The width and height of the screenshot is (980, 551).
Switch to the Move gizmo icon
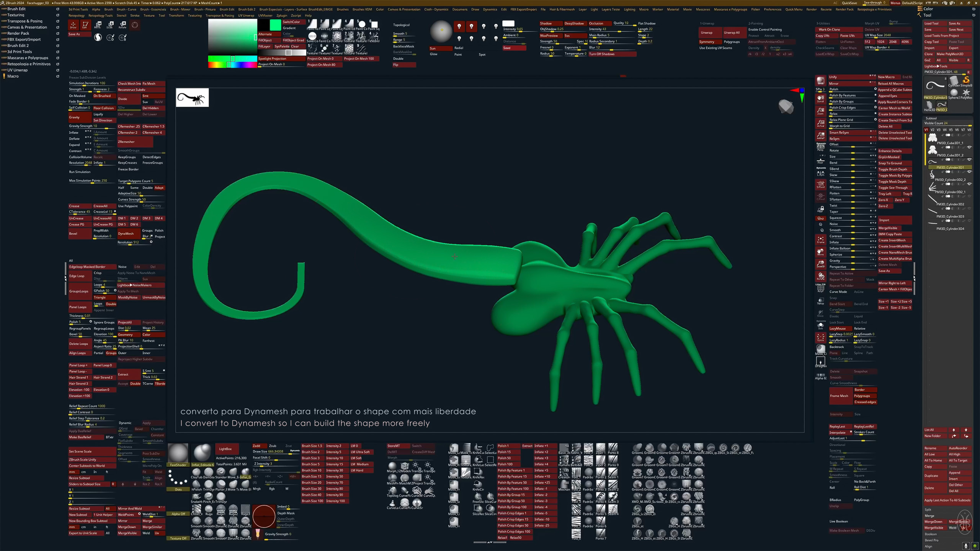(98, 25)
